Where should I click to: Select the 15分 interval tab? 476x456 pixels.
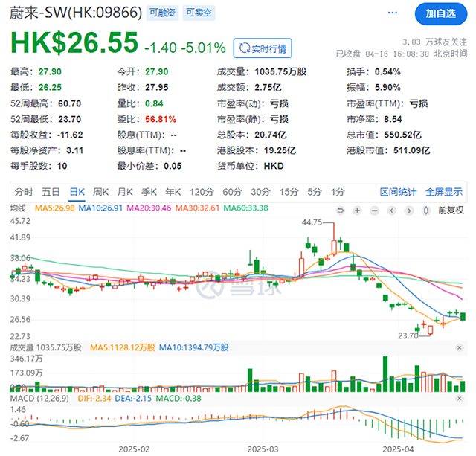(289, 192)
